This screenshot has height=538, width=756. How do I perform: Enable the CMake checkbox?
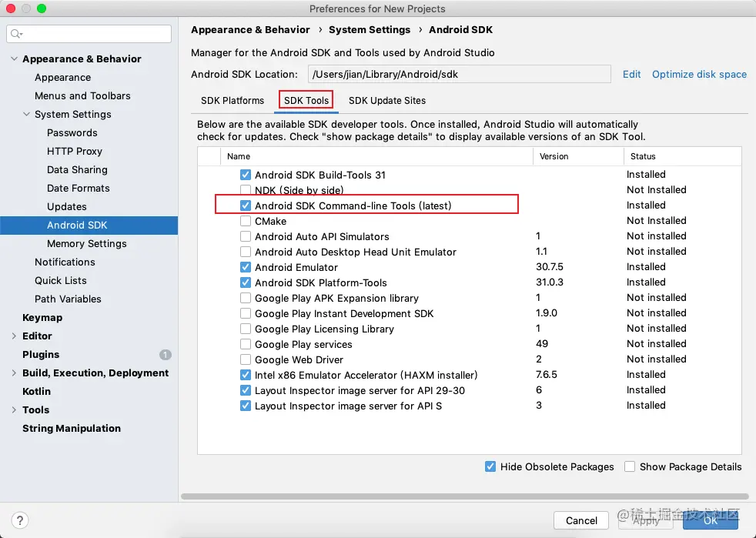click(246, 221)
